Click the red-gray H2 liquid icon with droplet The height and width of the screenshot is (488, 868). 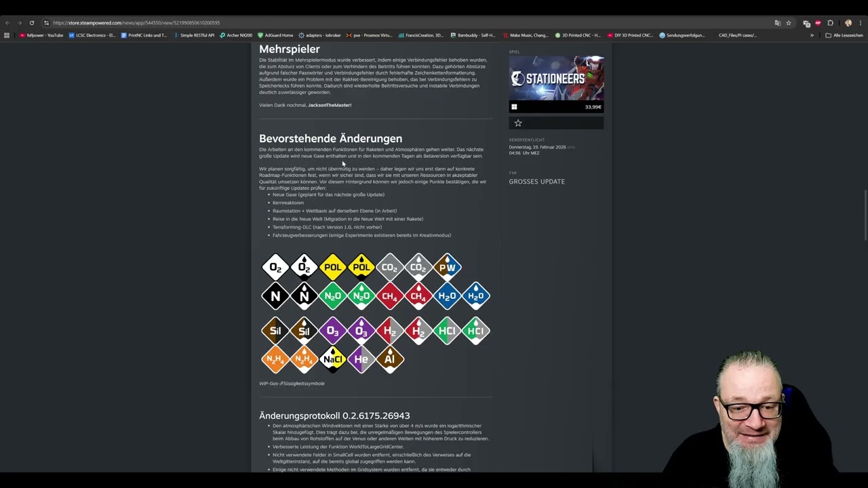(x=418, y=331)
